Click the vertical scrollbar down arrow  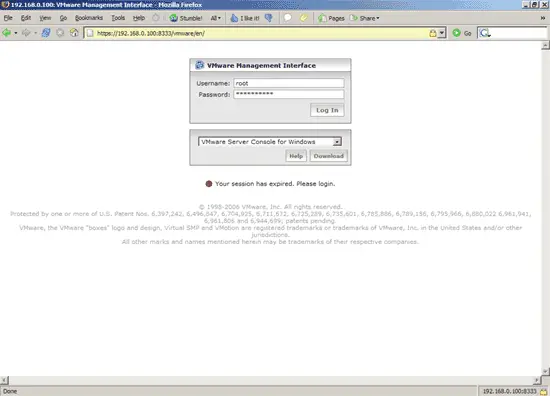[x=545, y=371]
